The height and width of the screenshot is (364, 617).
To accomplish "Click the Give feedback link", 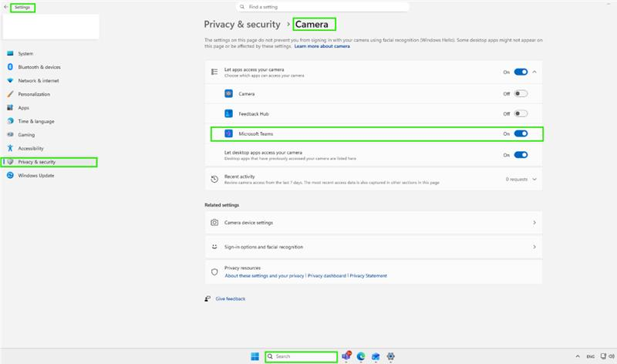I will [231, 298].
